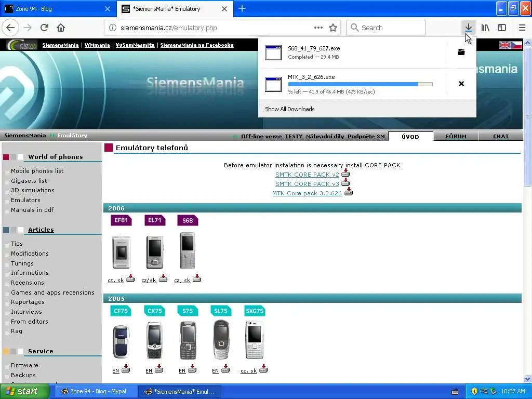The image size is (532, 399).
Task: Go to the browser home page
Action: 61,28
